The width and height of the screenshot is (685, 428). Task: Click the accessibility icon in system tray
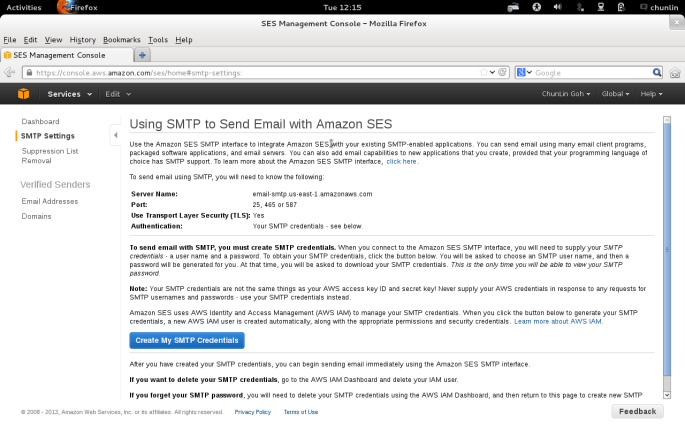[536, 7]
